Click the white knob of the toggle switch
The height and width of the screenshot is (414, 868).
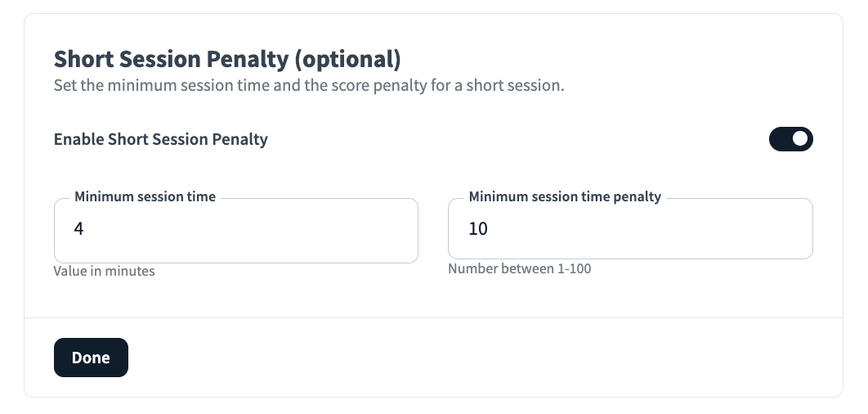click(x=800, y=139)
